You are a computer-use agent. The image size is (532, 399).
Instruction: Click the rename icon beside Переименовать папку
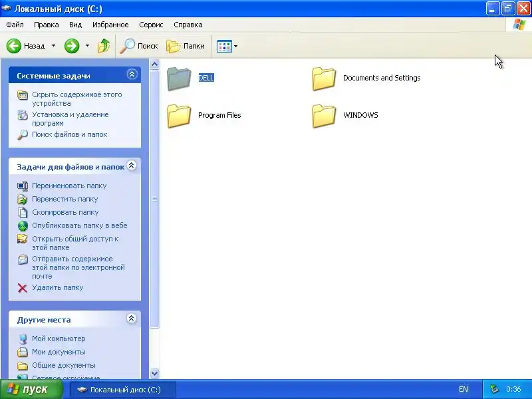pyautogui.click(x=23, y=186)
